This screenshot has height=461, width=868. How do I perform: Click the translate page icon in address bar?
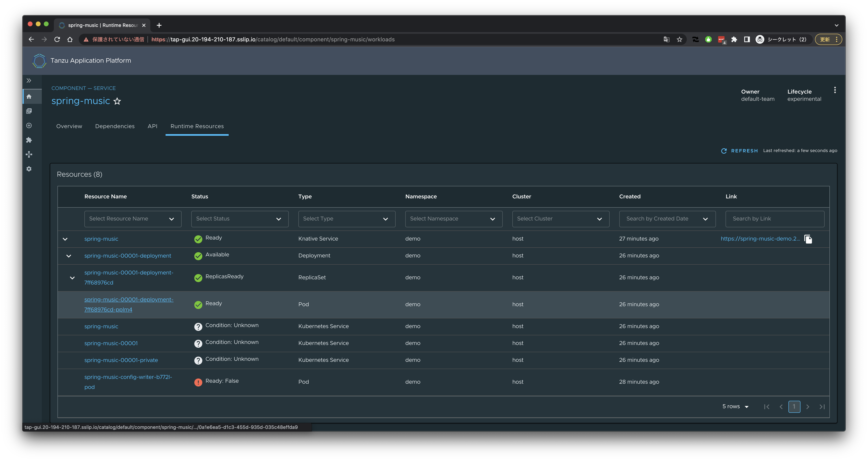tap(666, 39)
